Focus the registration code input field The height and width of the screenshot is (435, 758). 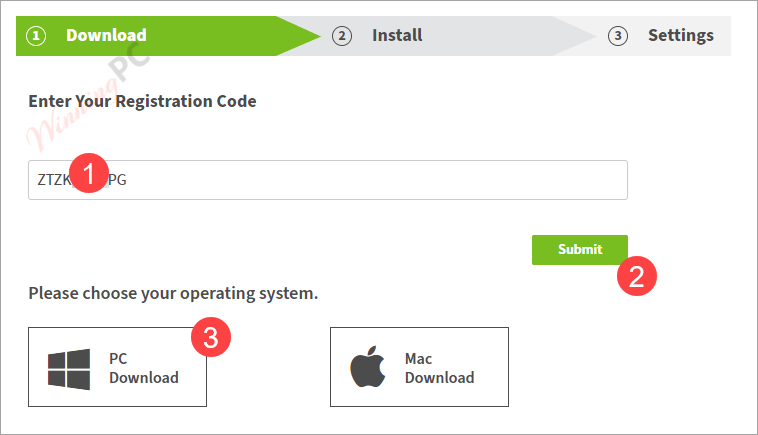[328, 180]
